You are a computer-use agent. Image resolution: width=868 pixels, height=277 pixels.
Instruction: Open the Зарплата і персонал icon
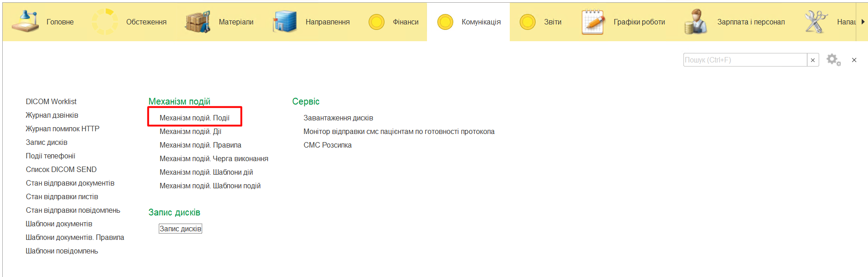coord(696,22)
